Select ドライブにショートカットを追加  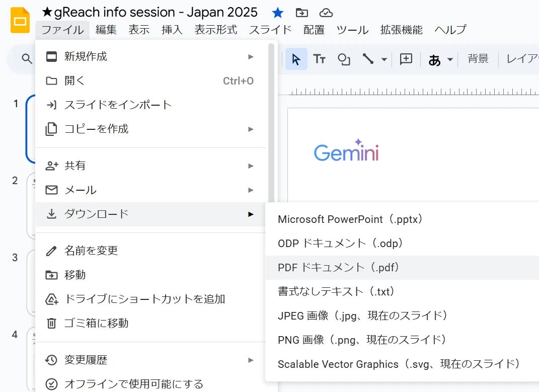(150, 299)
